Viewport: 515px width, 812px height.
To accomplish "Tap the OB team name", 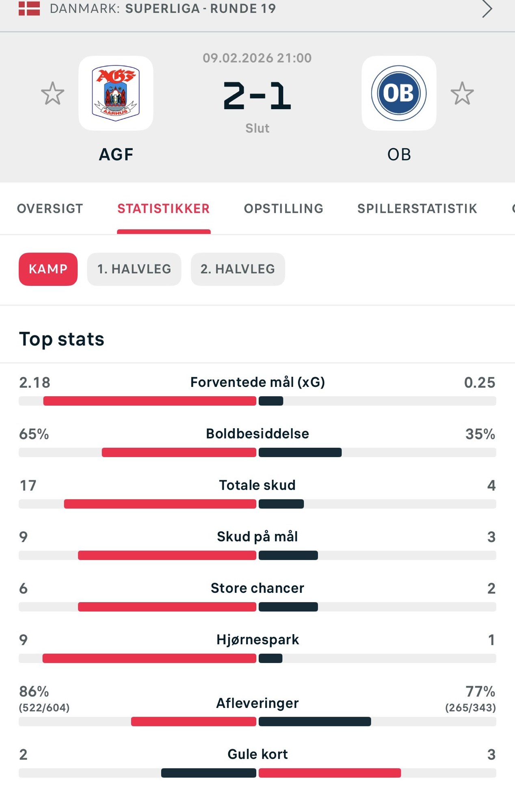I will (399, 155).
